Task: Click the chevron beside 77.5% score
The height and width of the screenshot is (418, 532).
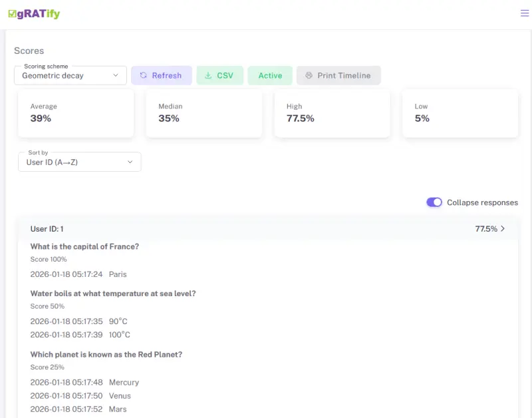Action: pos(503,229)
